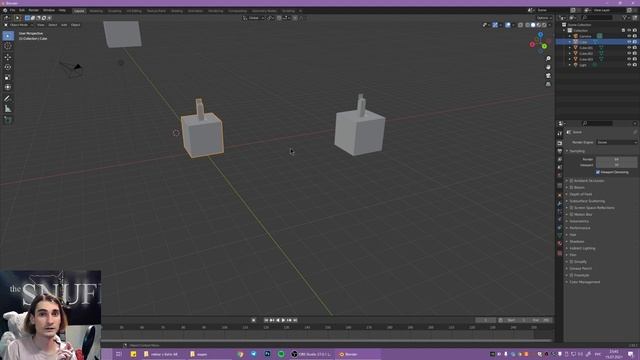Open the Render properties tab
Screen dimensions: 640x360
(x=560, y=143)
